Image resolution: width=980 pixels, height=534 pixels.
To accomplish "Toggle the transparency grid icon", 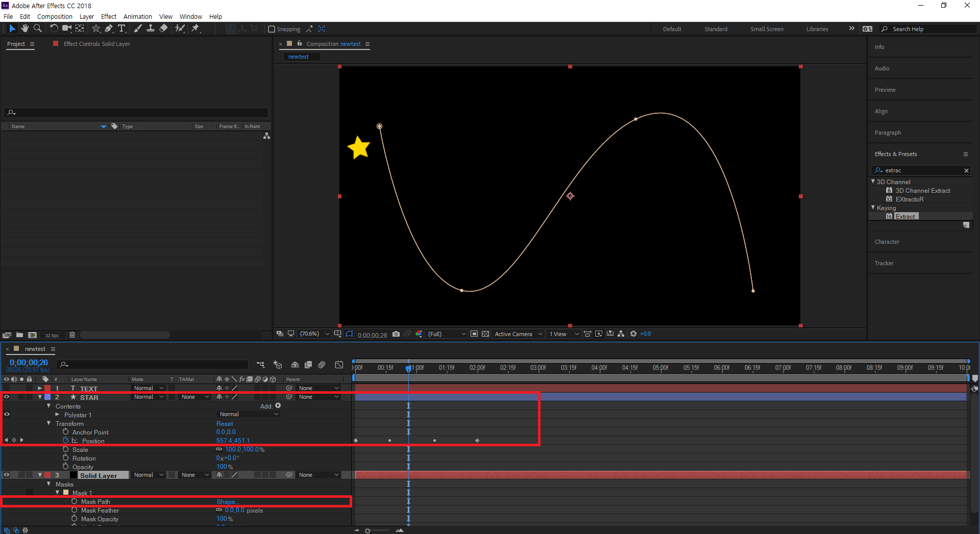I will pyautogui.click(x=485, y=334).
